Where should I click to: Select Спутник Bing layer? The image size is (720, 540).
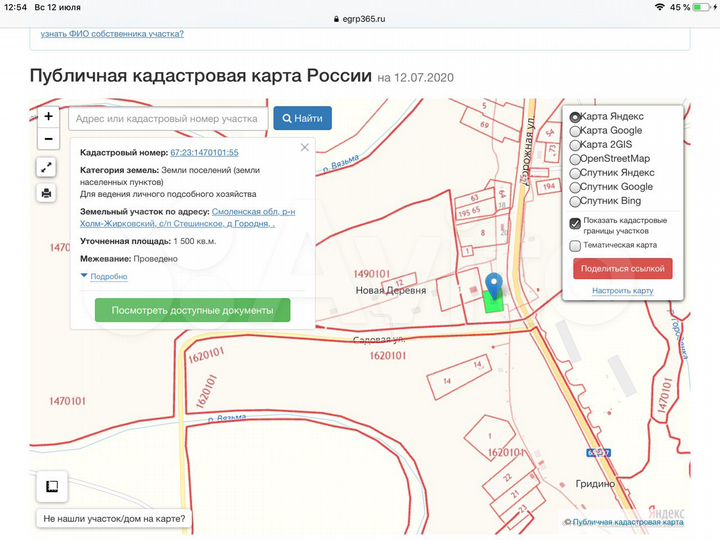click(575, 202)
